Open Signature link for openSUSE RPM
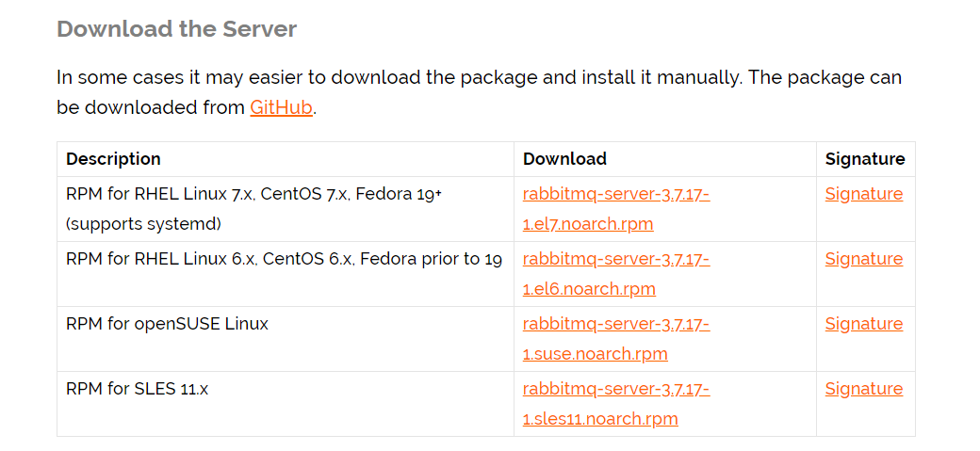Viewport: 980px width, 451px height. pos(863,324)
